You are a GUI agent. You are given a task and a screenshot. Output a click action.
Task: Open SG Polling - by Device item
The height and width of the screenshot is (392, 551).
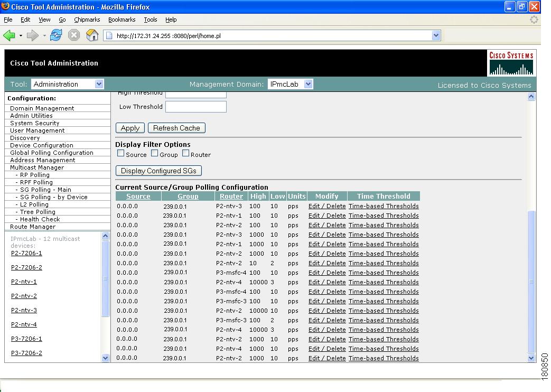point(54,197)
